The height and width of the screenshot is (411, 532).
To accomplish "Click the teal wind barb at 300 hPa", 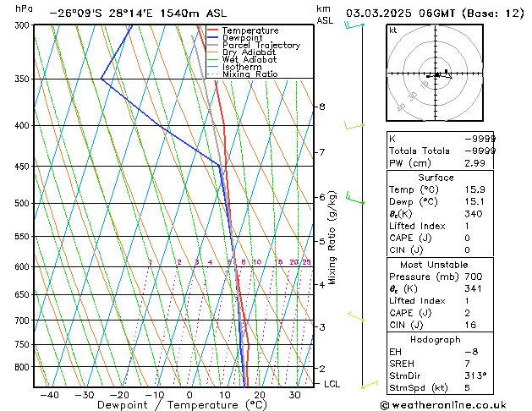I will [354, 25].
